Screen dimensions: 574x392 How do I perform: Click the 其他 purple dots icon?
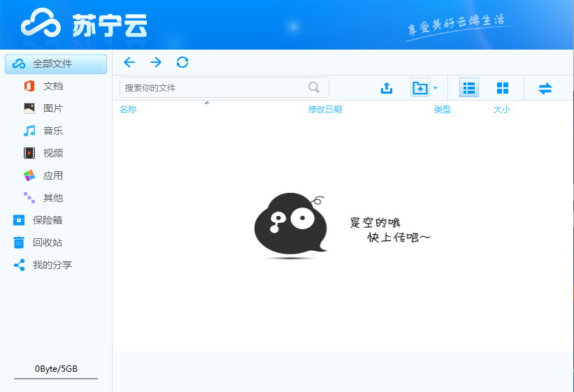29,198
